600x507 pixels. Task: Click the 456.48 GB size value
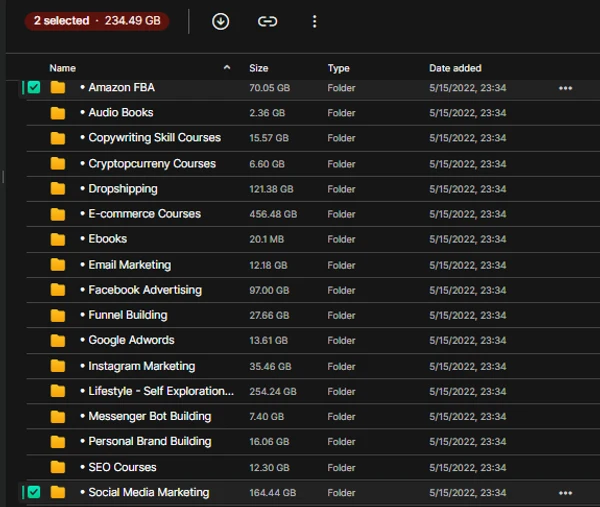273,214
